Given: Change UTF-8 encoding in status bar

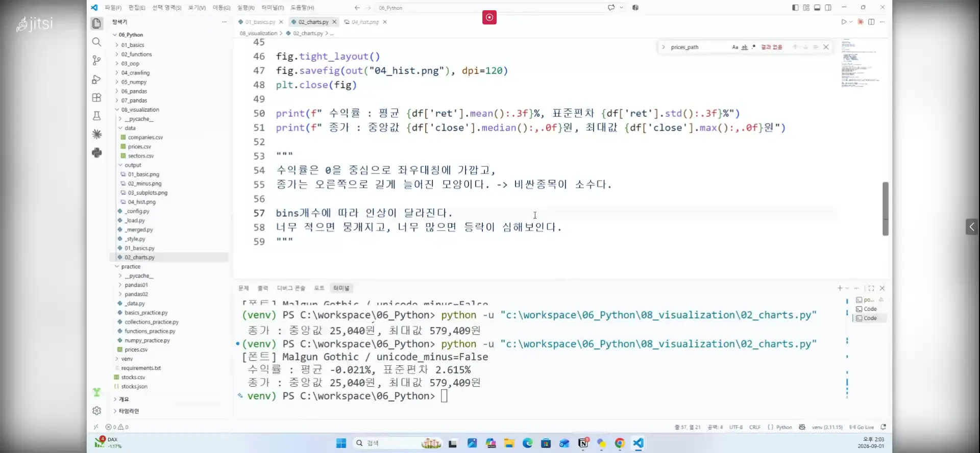Looking at the screenshot, I should pos(736,427).
